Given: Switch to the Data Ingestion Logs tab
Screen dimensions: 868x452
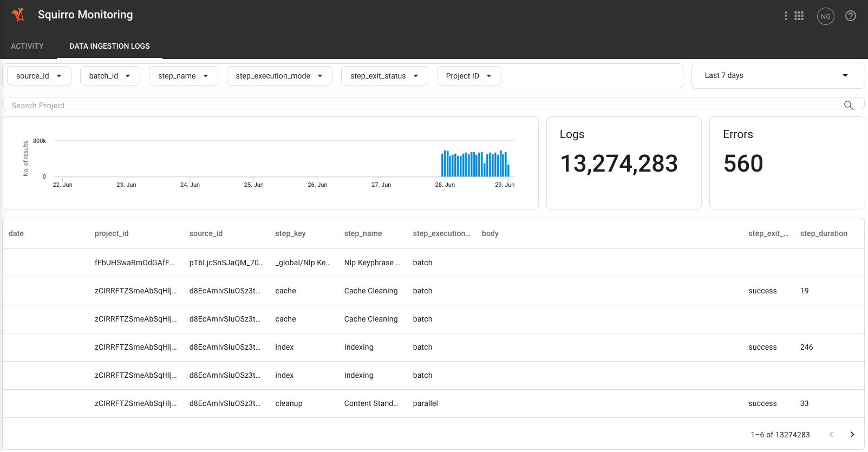Looking at the screenshot, I should 109,46.
